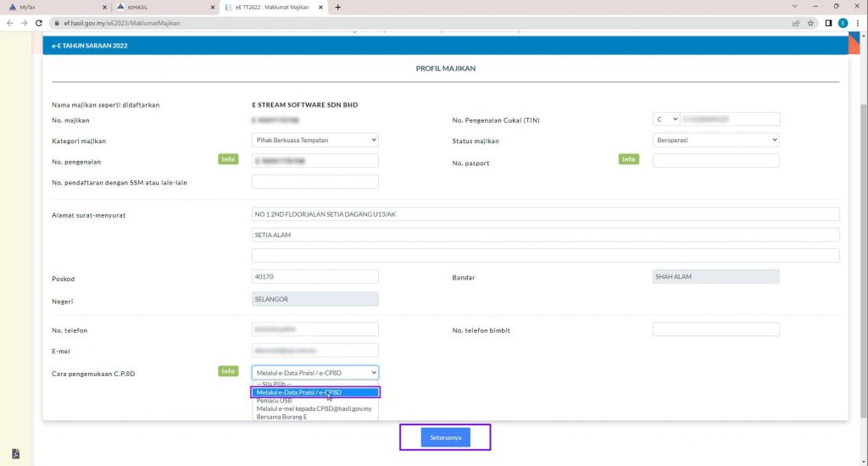Open the new tab plus button
This screenshot has height=466, width=868.
pyautogui.click(x=338, y=7)
